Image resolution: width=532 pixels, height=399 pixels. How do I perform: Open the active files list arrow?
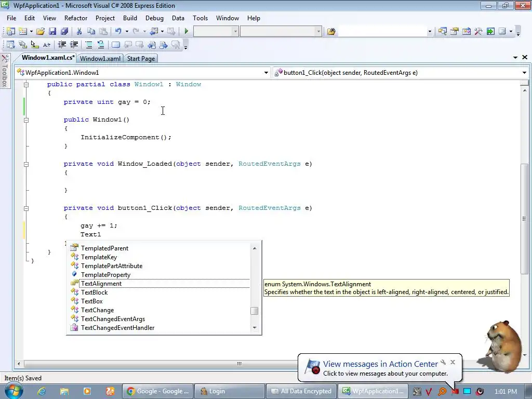[515, 57]
